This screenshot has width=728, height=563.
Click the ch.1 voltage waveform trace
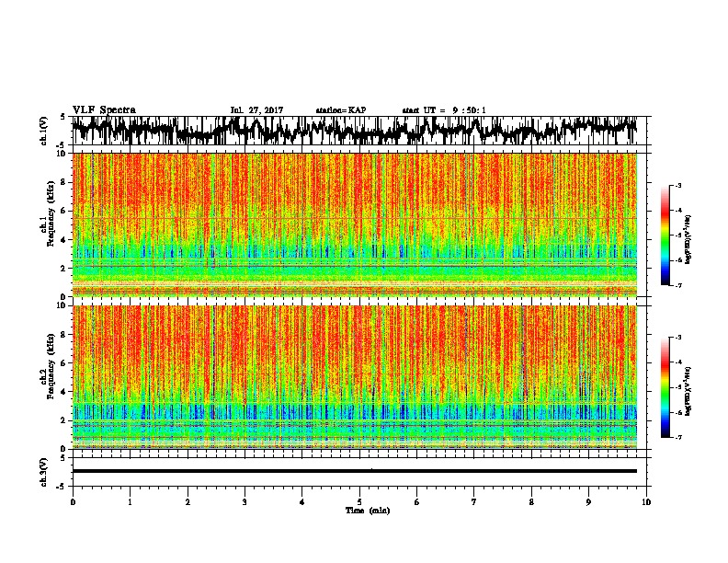tap(355, 131)
